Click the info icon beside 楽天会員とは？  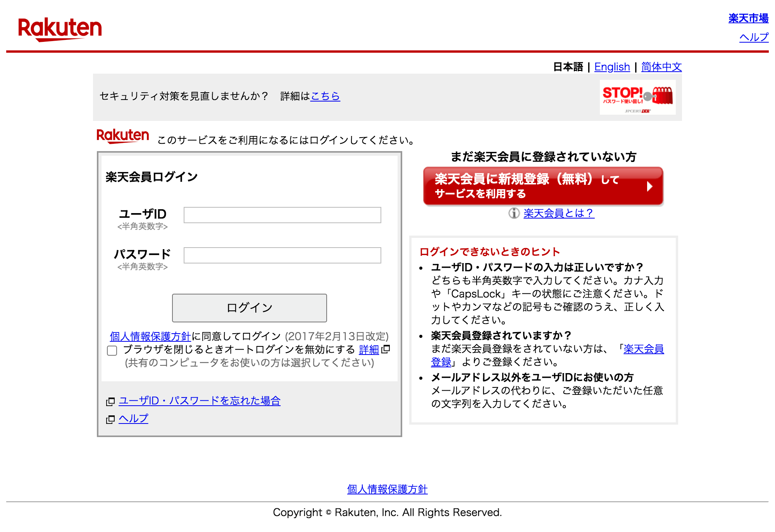(x=514, y=213)
